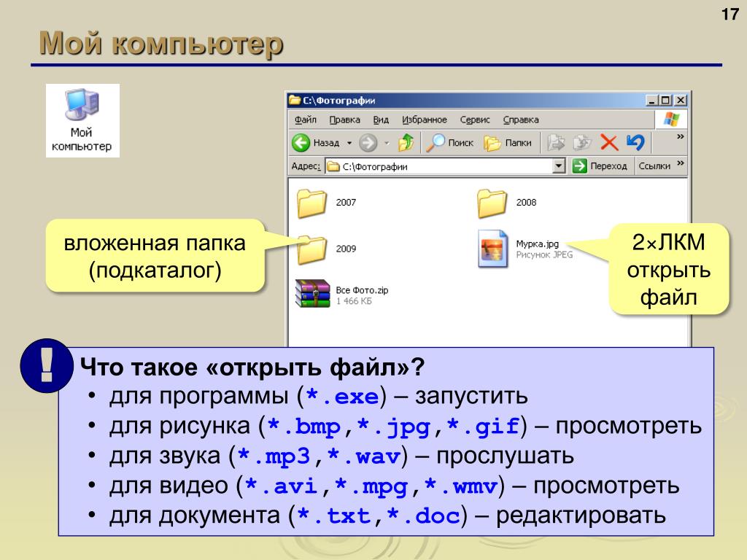This screenshot has width=747, height=560.
Task: Select the Все Фото.zip archive icon
Action: click(312, 293)
